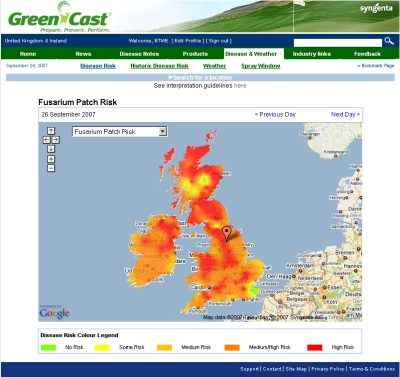Go to the Disease Notes menu

(139, 54)
